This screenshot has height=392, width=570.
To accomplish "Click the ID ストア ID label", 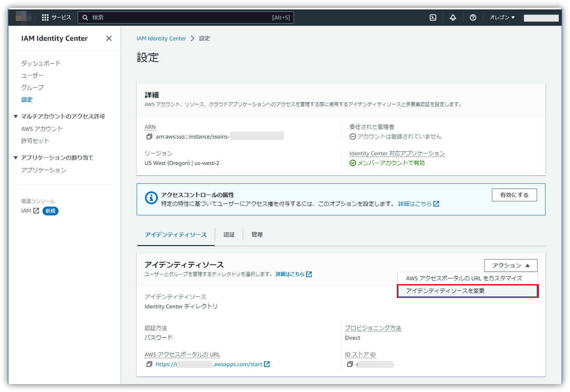I will [x=360, y=355].
